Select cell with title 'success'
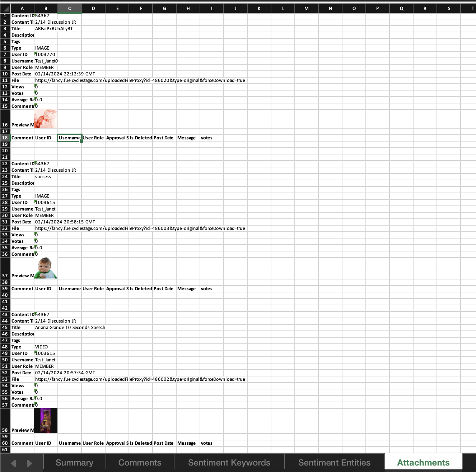The width and height of the screenshot is (476, 472). point(46,177)
